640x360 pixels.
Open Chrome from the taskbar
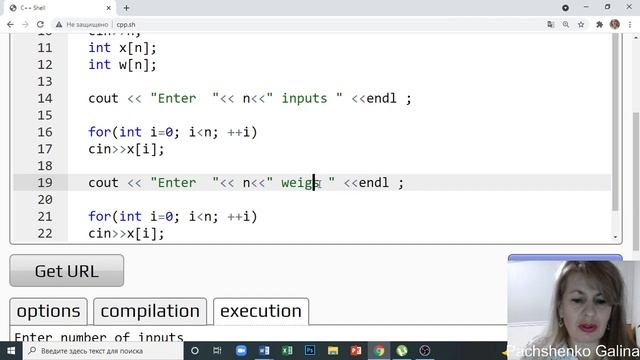(379, 351)
